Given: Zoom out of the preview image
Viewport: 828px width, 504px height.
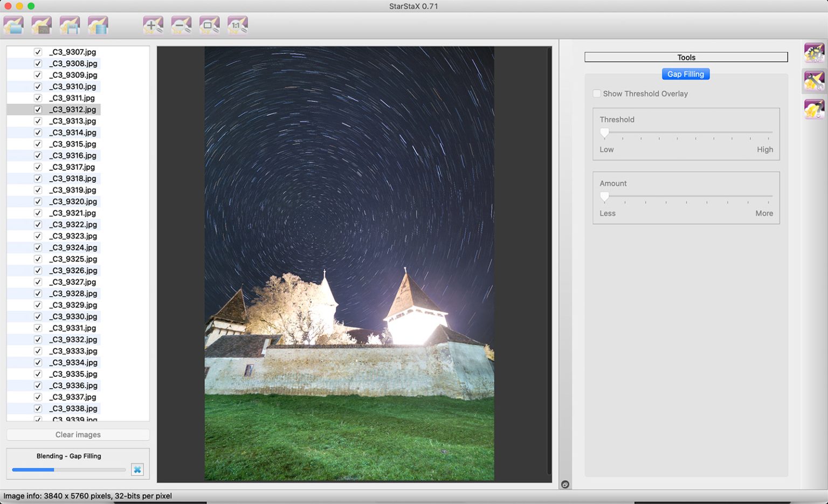Looking at the screenshot, I should pos(181,25).
